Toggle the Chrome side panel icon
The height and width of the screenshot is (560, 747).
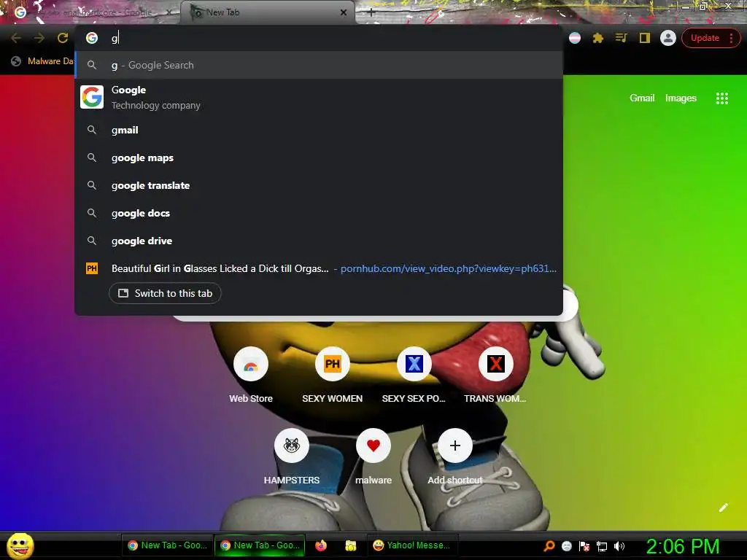tap(645, 38)
